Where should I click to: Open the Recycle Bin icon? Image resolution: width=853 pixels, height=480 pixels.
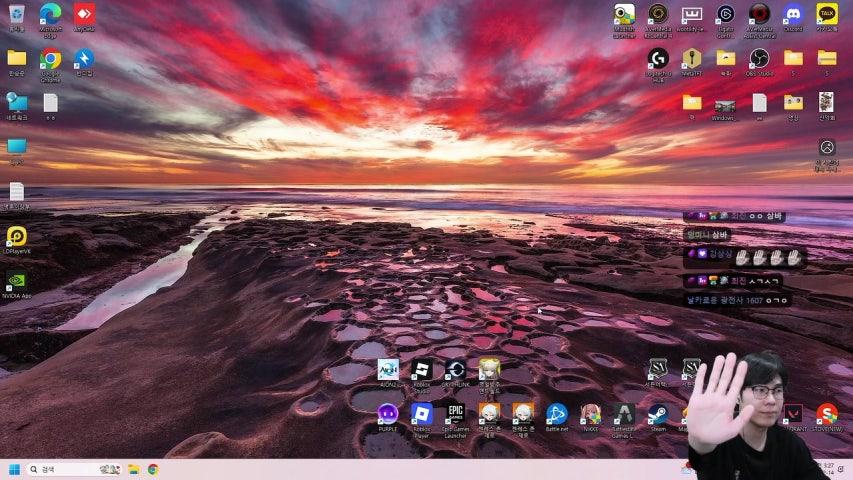click(17, 14)
